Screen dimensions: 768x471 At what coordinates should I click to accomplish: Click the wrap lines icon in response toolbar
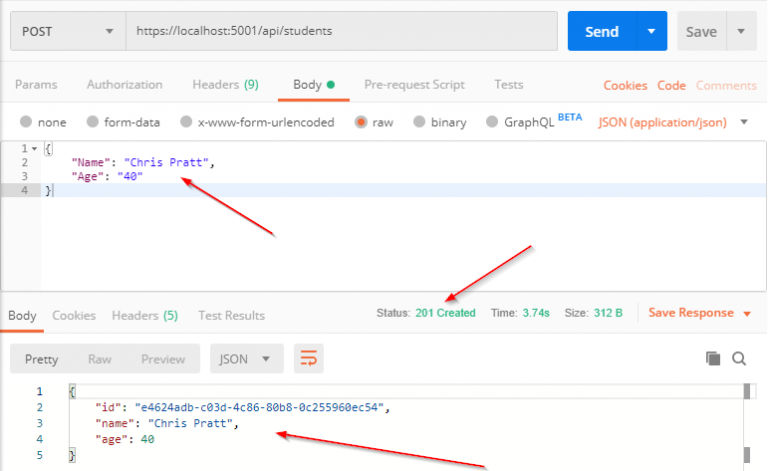309,359
